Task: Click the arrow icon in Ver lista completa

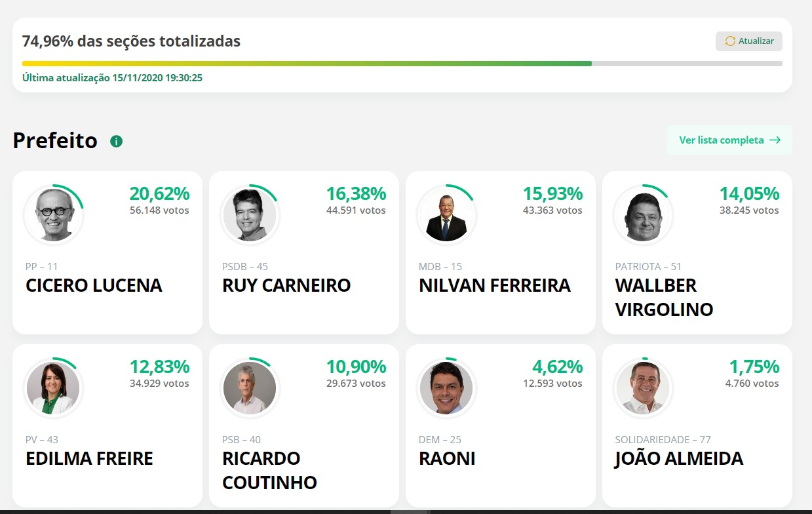Action: 775,140
